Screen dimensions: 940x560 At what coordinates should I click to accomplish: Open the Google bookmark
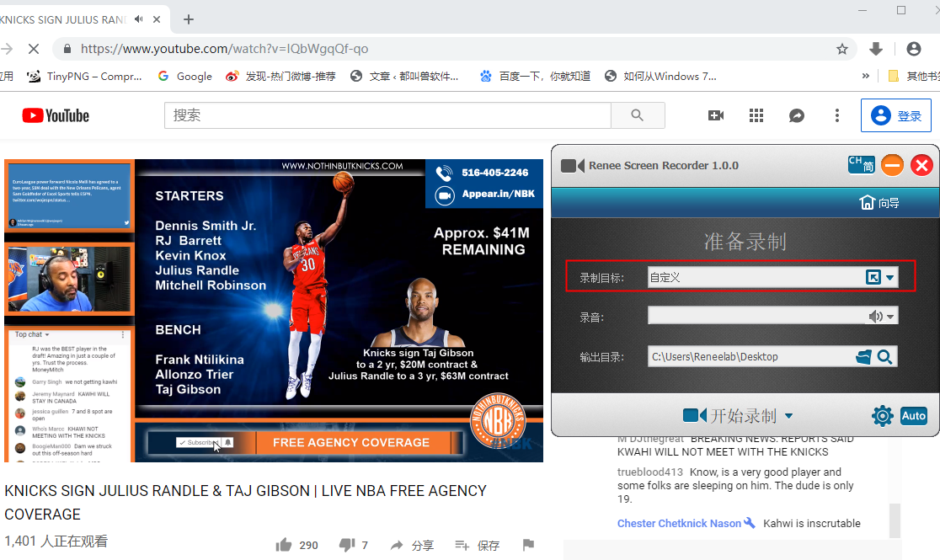[x=184, y=76]
